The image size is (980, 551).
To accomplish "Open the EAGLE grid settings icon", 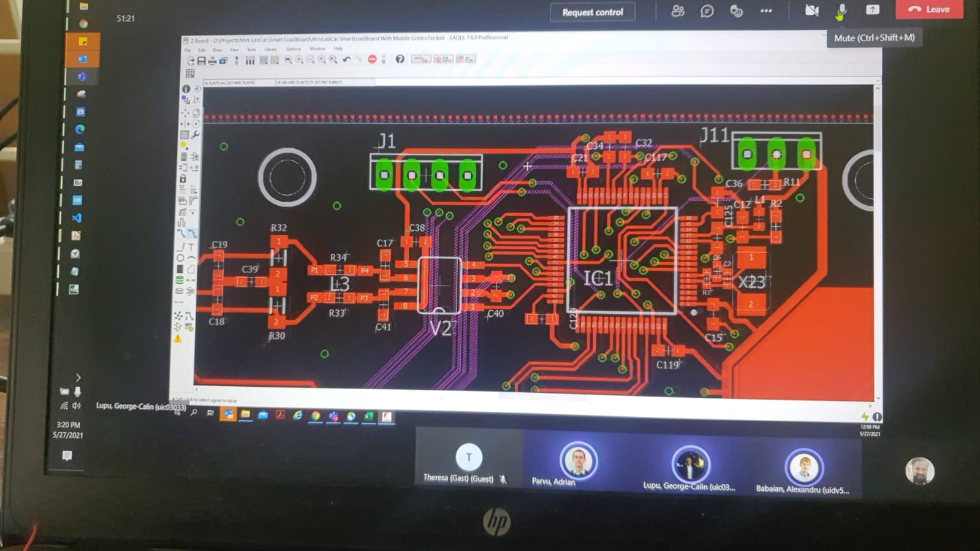I will [x=190, y=74].
